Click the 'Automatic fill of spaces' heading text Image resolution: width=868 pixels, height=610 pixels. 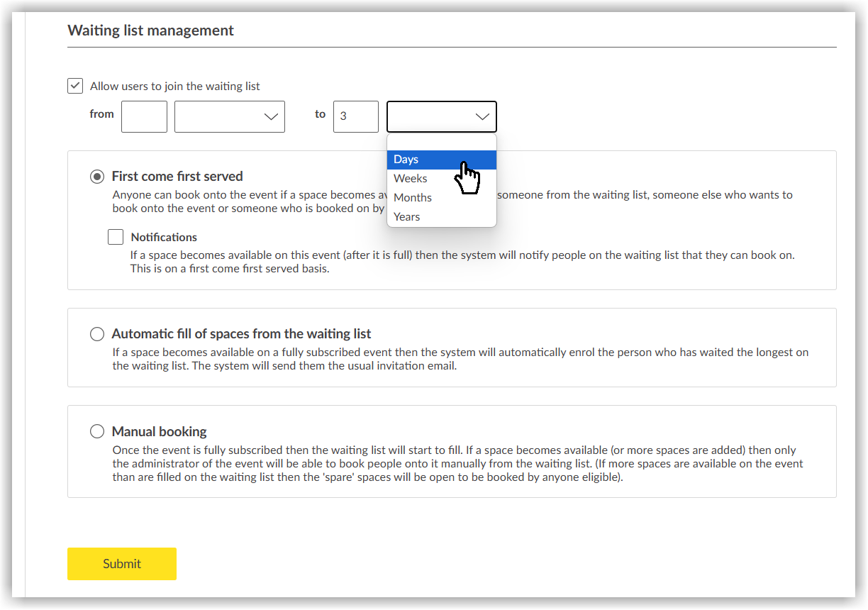pos(241,334)
